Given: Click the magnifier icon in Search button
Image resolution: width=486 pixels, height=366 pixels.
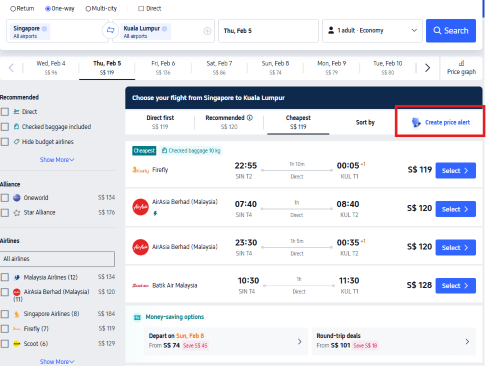Looking at the screenshot, I should click(x=437, y=31).
